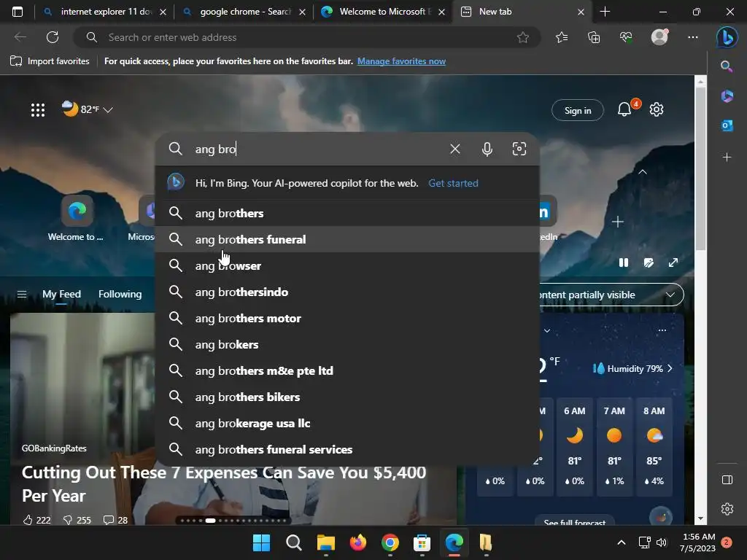Toggle sidebar visibility panel icon

727,480
